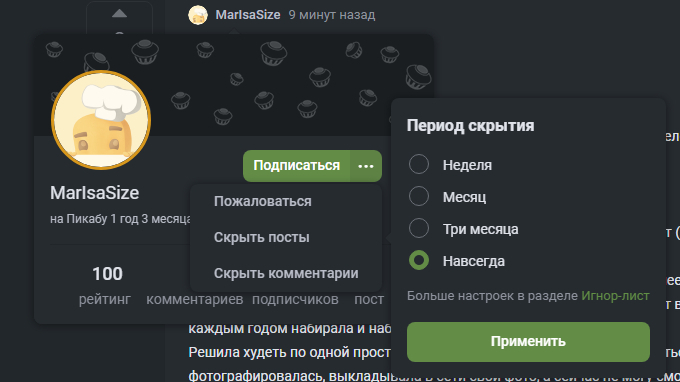Subscribe with the Подписаться button
The width and height of the screenshot is (680, 382).
(297, 166)
